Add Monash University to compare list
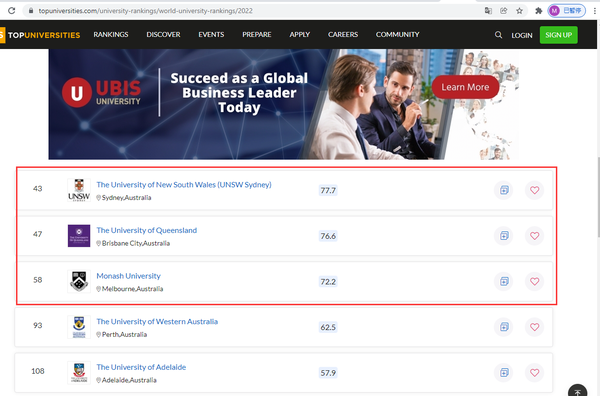This screenshot has width=600, height=396. (x=504, y=281)
